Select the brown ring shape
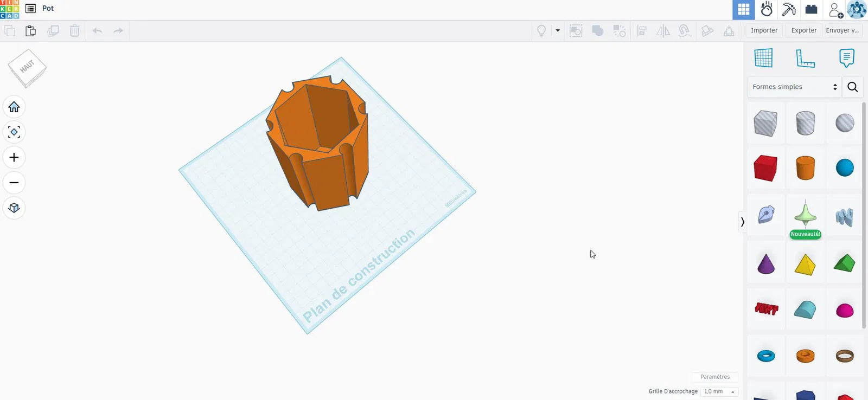This screenshot has height=400, width=868. click(x=845, y=356)
